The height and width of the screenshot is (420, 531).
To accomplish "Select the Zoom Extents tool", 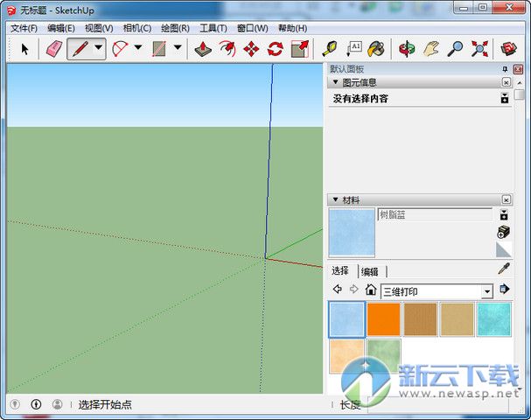I will 479,50.
